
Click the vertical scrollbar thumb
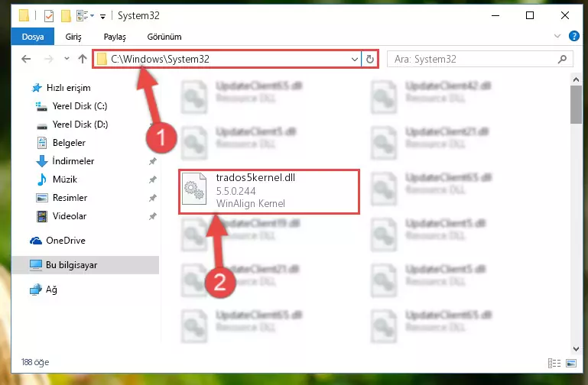[x=576, y=105]
